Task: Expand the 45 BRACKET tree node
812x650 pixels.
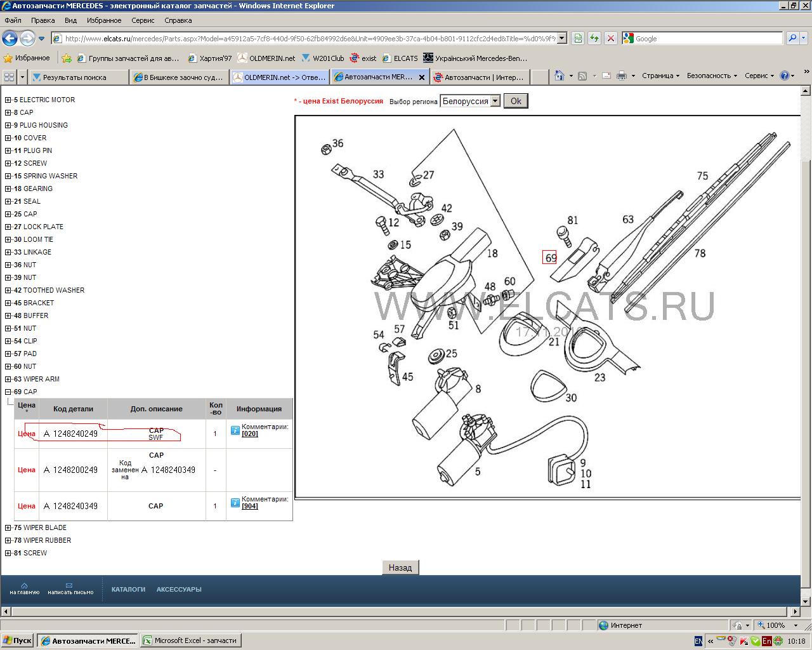Action: click(8, 303)
